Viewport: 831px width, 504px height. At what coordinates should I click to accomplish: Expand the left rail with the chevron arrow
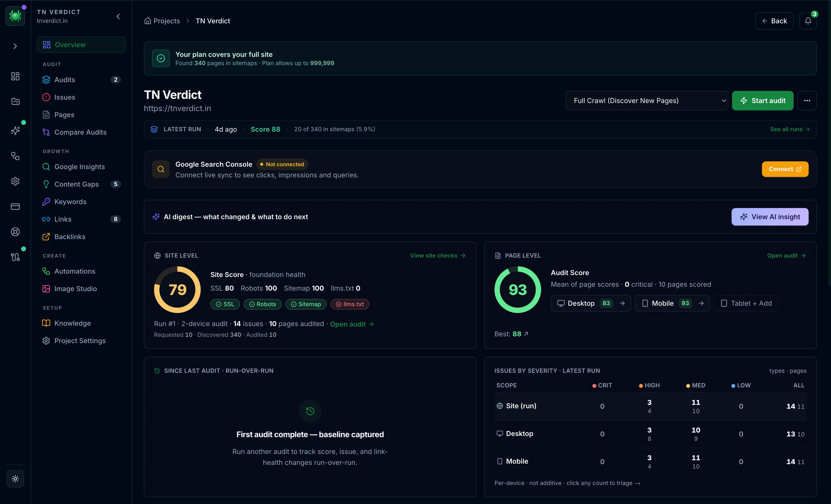tap(15, 46)
